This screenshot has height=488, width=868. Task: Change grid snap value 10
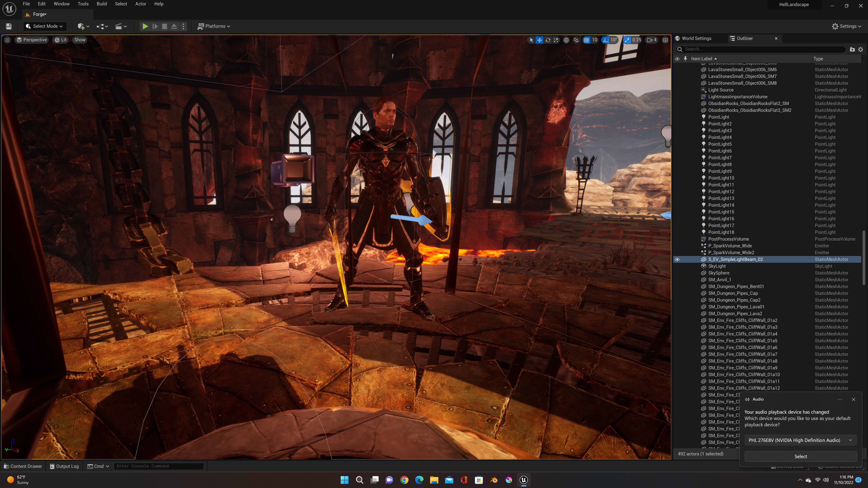pos(595,40)
